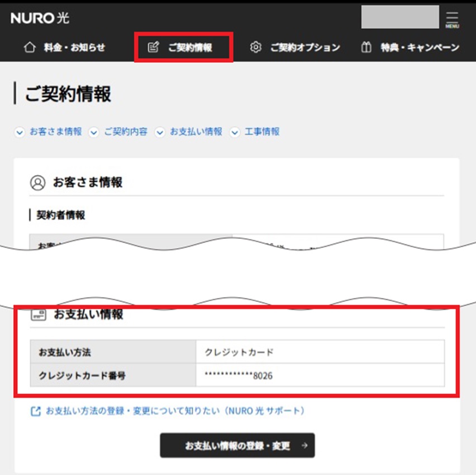Click the gift box icon beside 特典・キャンペーン
The image size is (476, 475).
pyautogui.click(x=366, y=47)
